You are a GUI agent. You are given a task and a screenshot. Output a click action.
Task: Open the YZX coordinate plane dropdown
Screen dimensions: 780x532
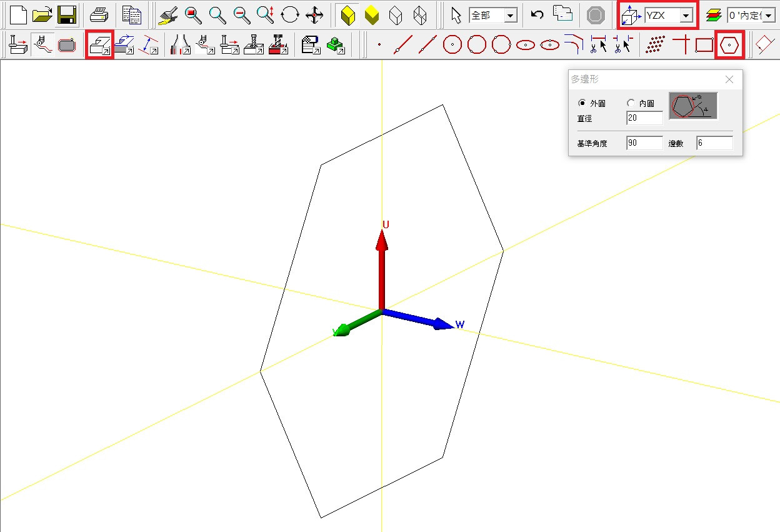point(687,16)
